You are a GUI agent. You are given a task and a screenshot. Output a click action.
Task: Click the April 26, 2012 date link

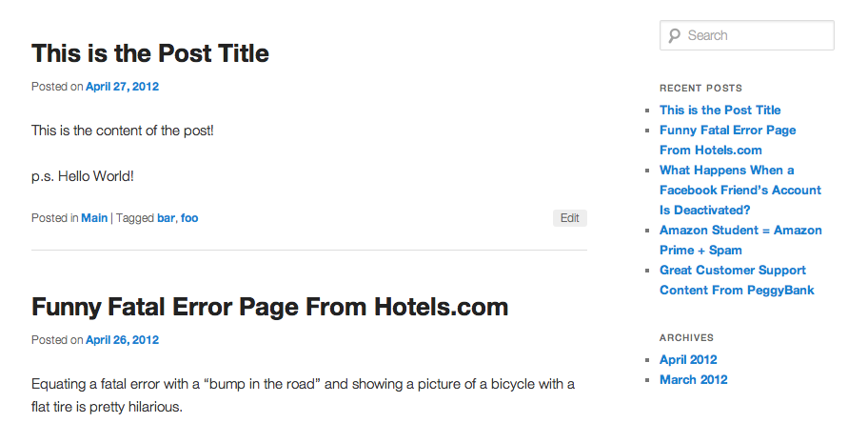(x=122, y=340)
